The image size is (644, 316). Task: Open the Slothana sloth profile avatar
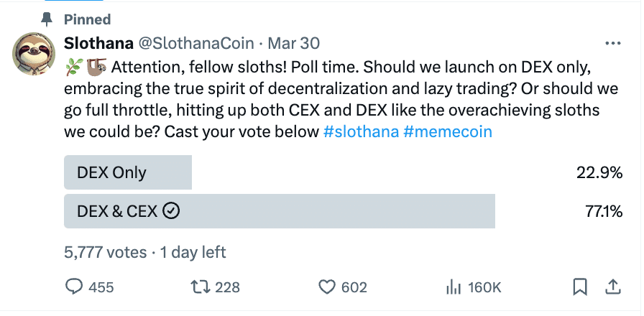tap(34, 52)
